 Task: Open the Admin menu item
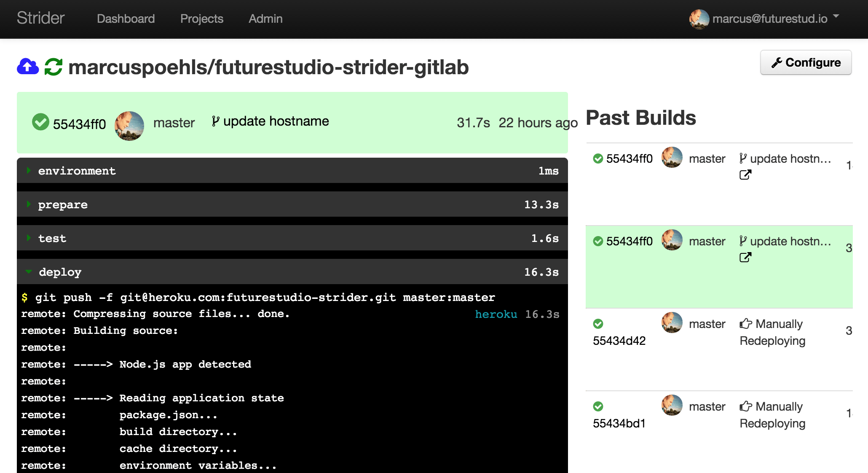(265, 19)
